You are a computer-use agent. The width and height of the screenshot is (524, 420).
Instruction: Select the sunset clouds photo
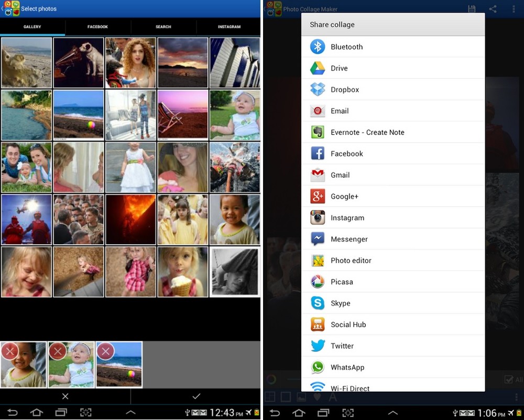183,62
